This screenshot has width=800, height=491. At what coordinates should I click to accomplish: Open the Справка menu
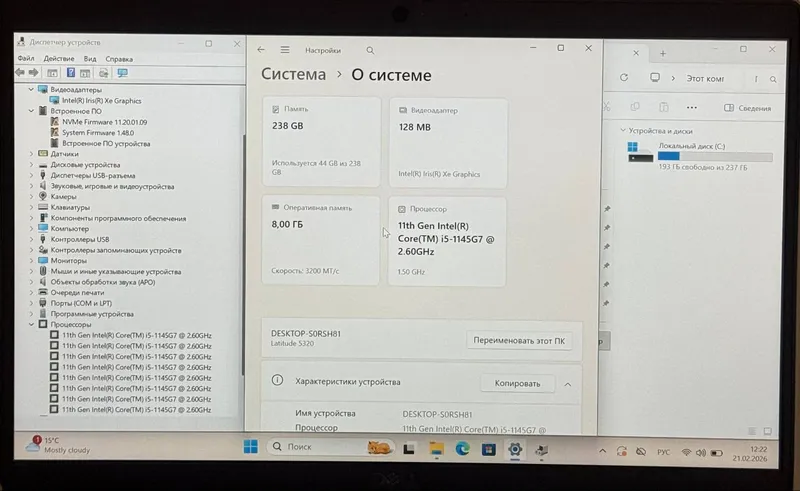click(x=119, y=59)
